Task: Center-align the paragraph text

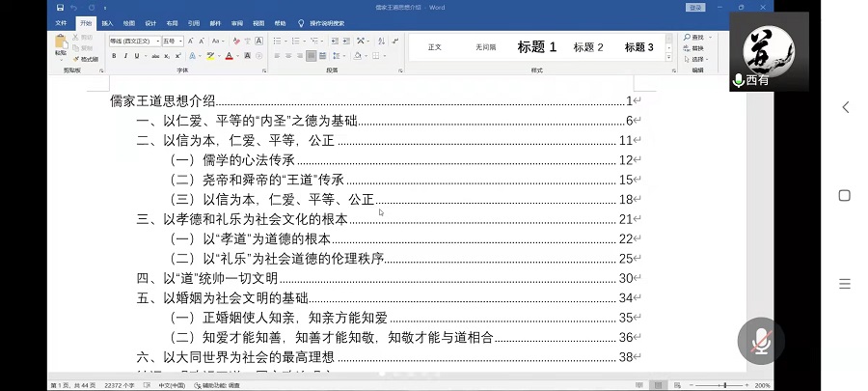Action: click(287, 56)
